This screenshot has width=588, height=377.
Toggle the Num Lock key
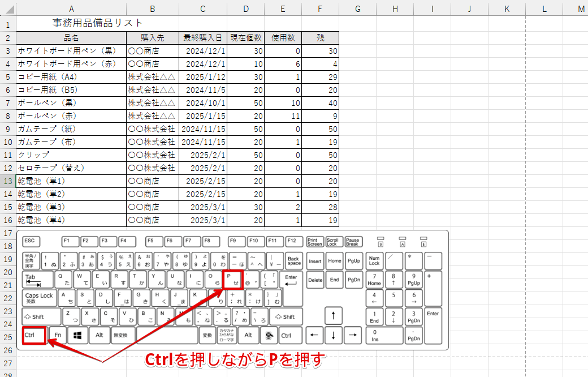click(x=374, y=260)
